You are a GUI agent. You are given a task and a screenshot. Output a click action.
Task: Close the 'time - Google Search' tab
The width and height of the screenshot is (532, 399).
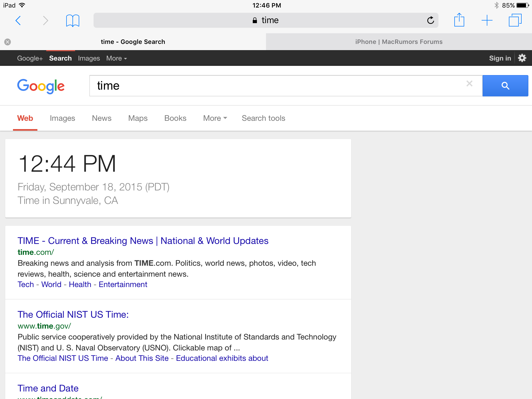tap(8, 42)
